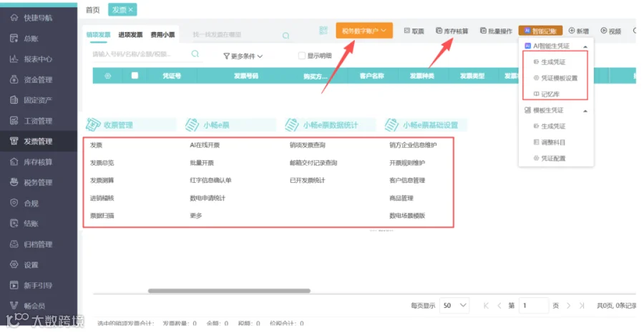Go to the next page arrow
The width and height of the screenshot is (644, 333).
pos(569,306)
